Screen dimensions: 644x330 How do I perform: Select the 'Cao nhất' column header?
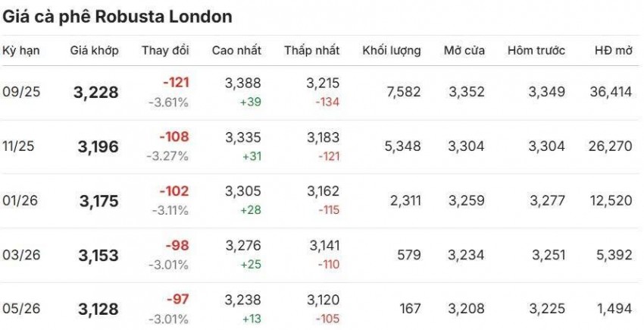tap(236, 51)
